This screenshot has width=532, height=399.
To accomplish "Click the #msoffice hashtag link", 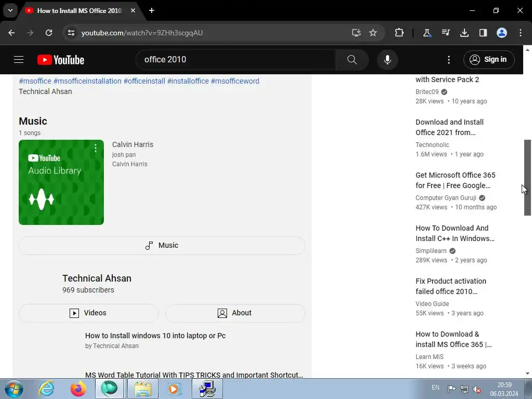I will coord(35,81).
